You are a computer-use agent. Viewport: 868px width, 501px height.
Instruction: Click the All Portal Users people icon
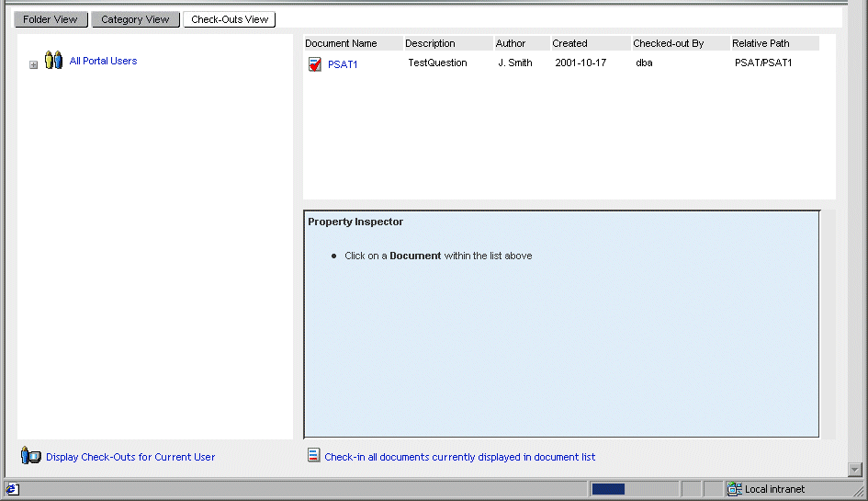[x=54, y=62]
